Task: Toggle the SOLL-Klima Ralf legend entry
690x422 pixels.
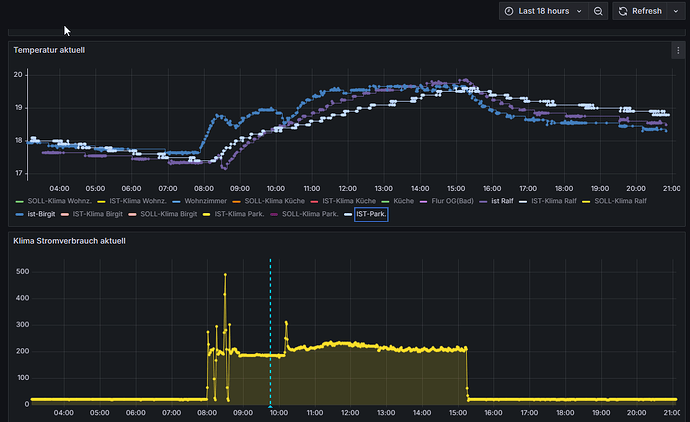Action: [x=620, y=201]
